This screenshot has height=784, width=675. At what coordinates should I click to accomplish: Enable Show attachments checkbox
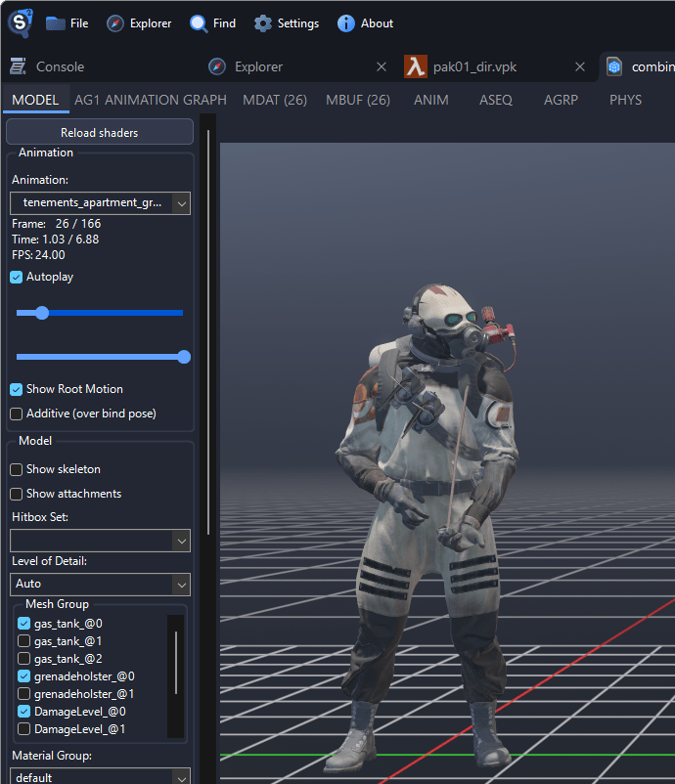16,494
